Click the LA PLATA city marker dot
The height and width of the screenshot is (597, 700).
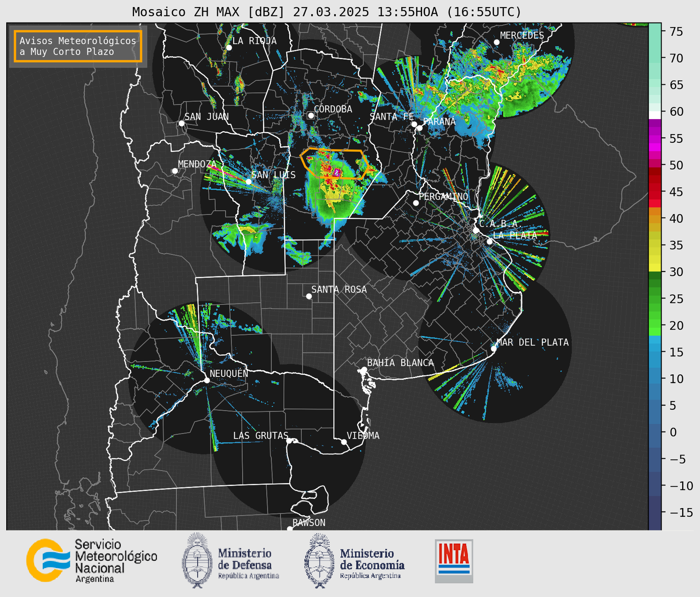(x=490, y=242)
